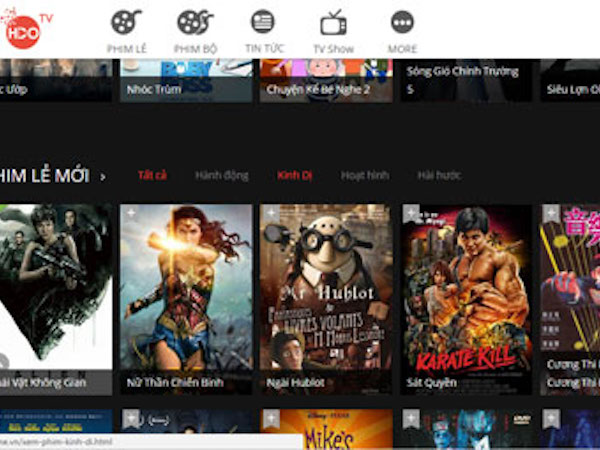Open the Karate Kill movie poster

coord(466,288)
